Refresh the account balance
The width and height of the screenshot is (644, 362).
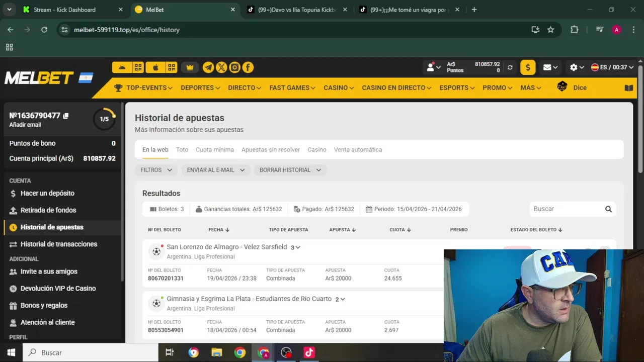coord(510,67)
